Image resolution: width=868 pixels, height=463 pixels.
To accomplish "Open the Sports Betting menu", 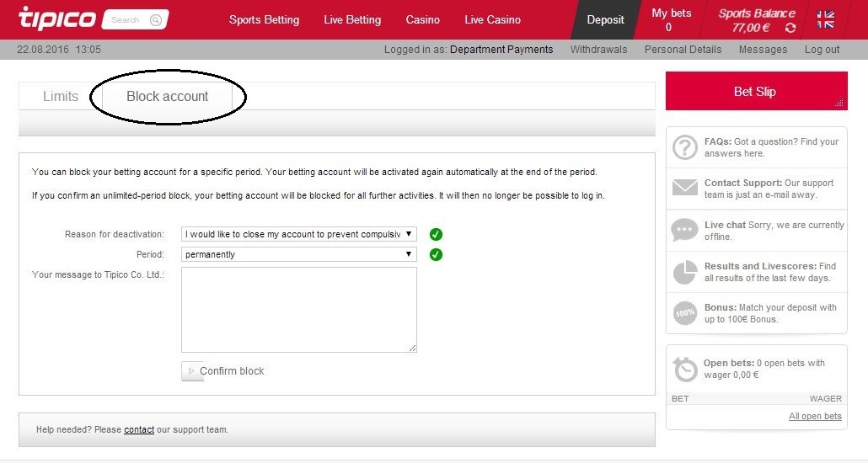I will point(264,20).
